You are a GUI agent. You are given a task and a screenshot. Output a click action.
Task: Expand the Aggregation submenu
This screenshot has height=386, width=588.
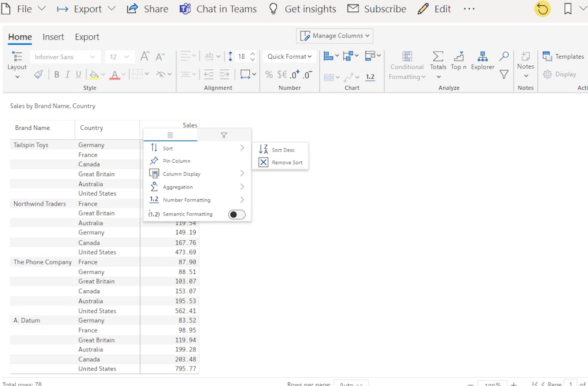[197, 187]
